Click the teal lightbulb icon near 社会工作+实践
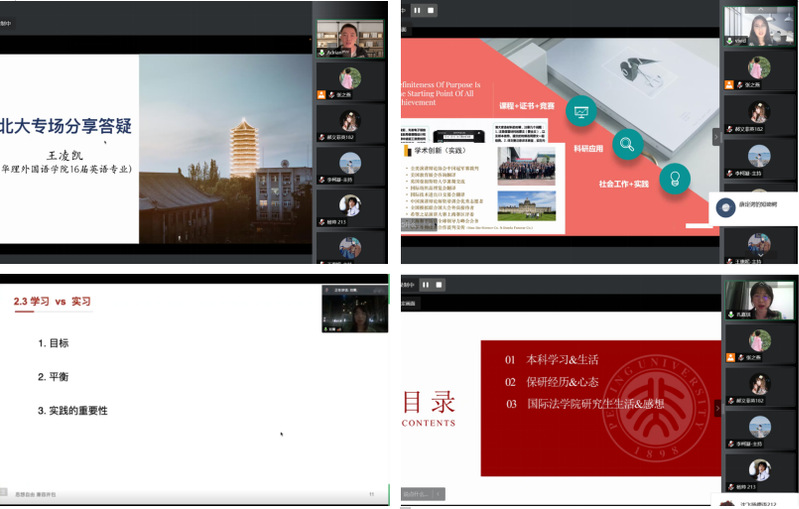The width and height of the screenshot is (799, 509). (x=675, y=178)
